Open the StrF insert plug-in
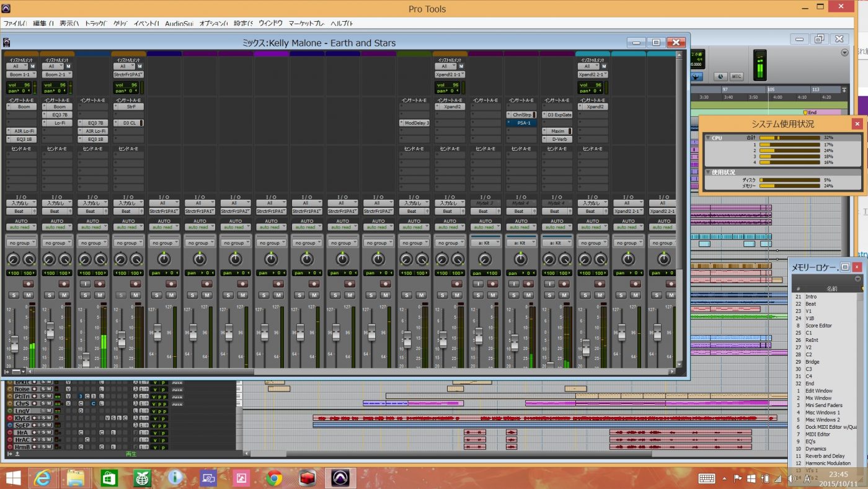868x489 pixels. tap(130, 107)
